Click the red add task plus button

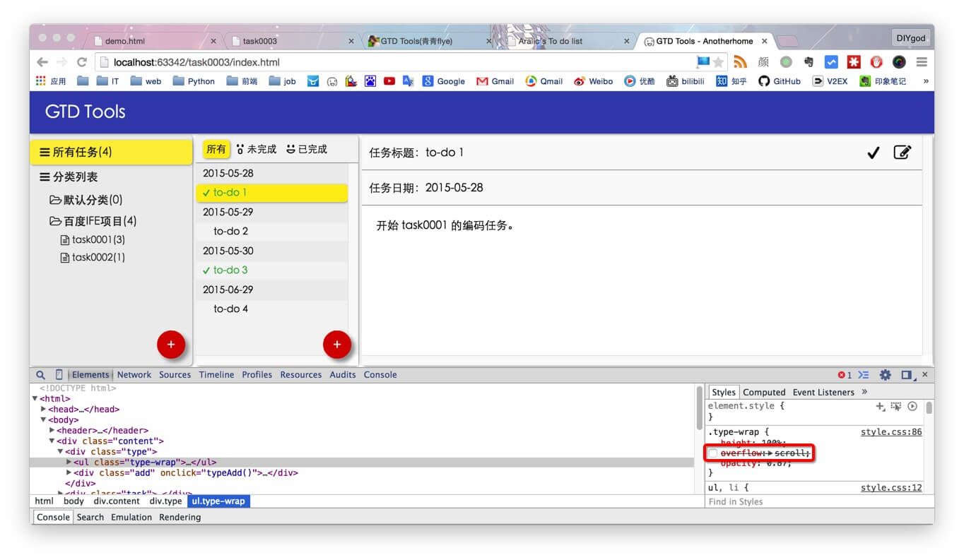[x=336, y=345]
